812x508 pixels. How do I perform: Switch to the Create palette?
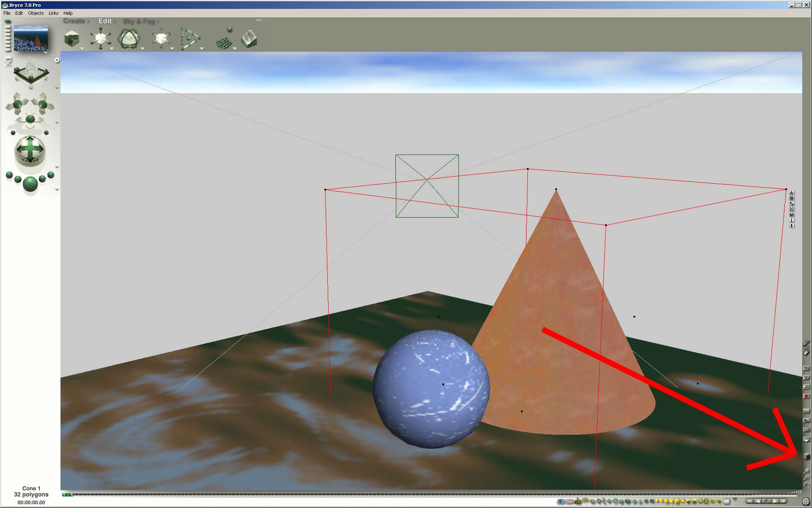pyautogui.click(x=74, y=21)
